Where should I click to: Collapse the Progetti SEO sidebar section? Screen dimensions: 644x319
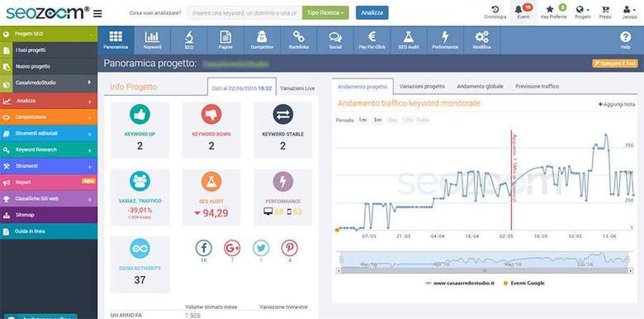[49, 34]
